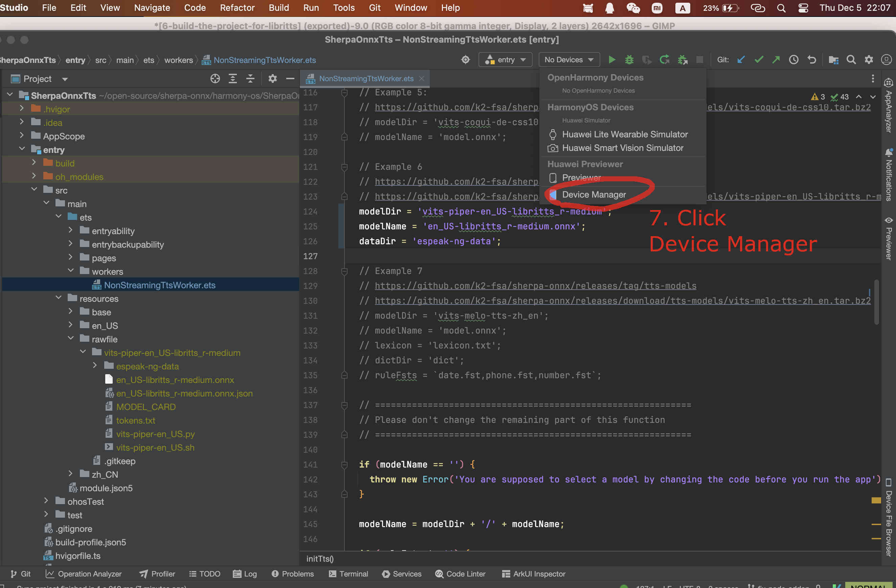Open the Refactor menu
The image size is (896, 588).
(x=237, y=7)
